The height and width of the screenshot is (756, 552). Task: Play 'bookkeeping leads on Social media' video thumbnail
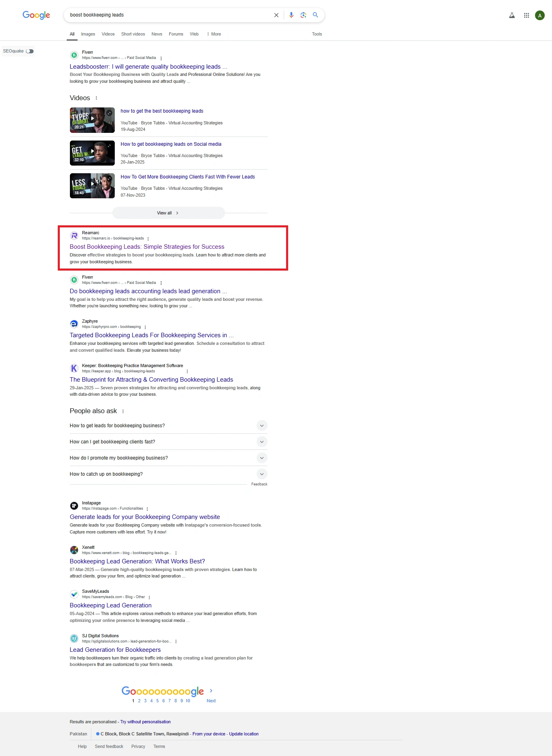(92, 153)
